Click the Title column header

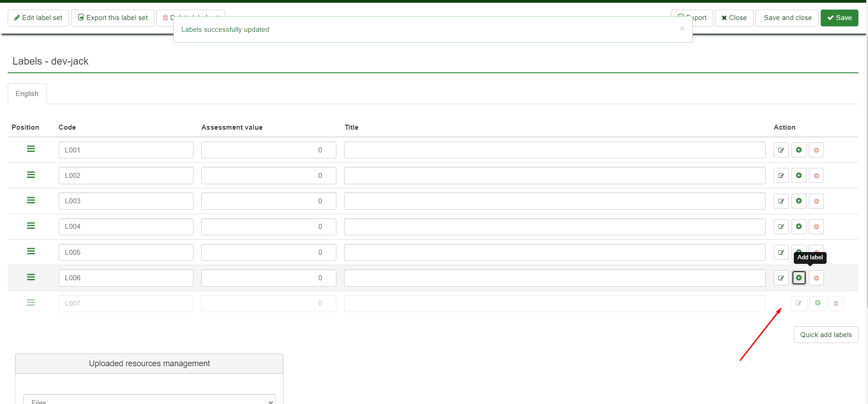351,127
